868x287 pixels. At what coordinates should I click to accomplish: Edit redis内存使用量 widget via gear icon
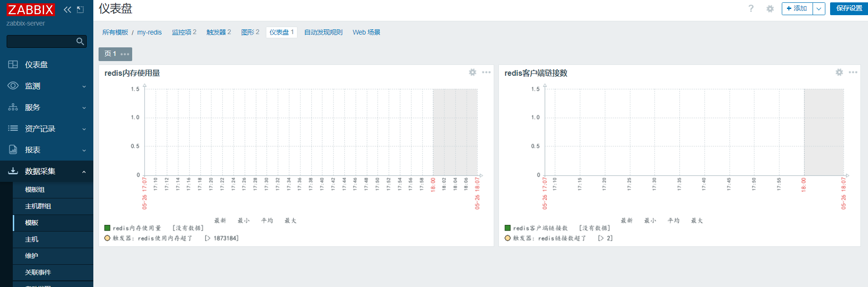click(x=472, y=72)
